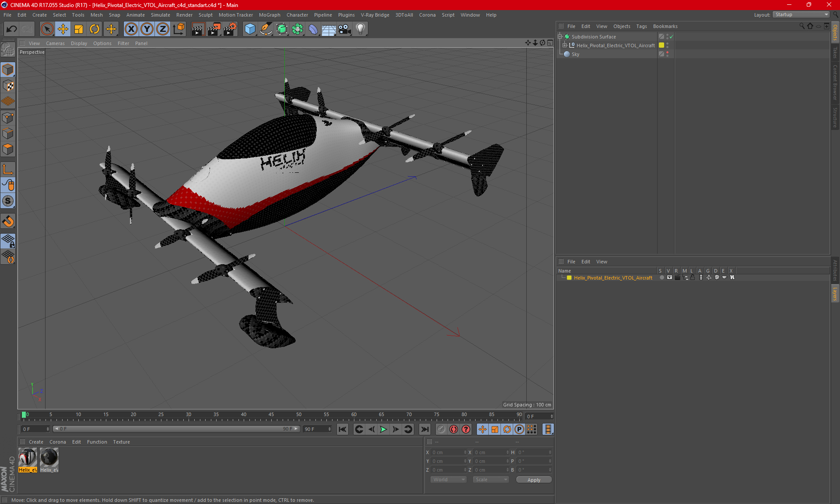Toggle Subdivision Surface enable checkmark

[672, 37]
